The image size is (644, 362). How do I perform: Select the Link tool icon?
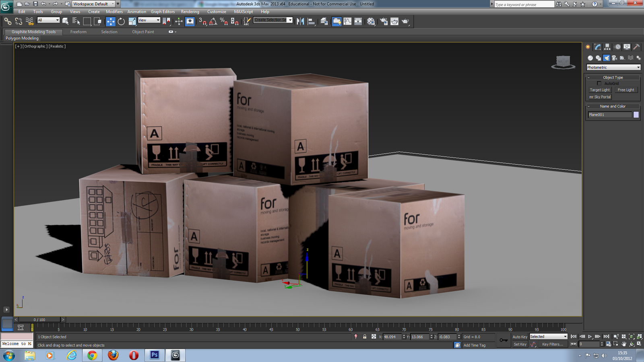[x=8, y=21]
